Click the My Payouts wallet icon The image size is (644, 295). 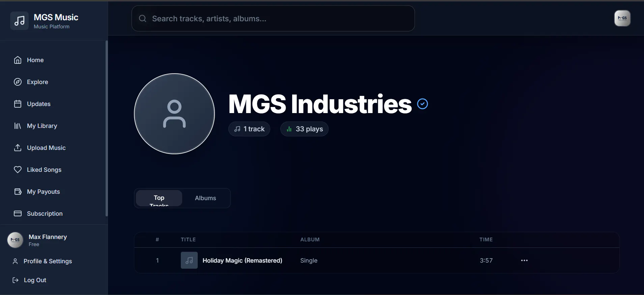(x=18, y=192)
